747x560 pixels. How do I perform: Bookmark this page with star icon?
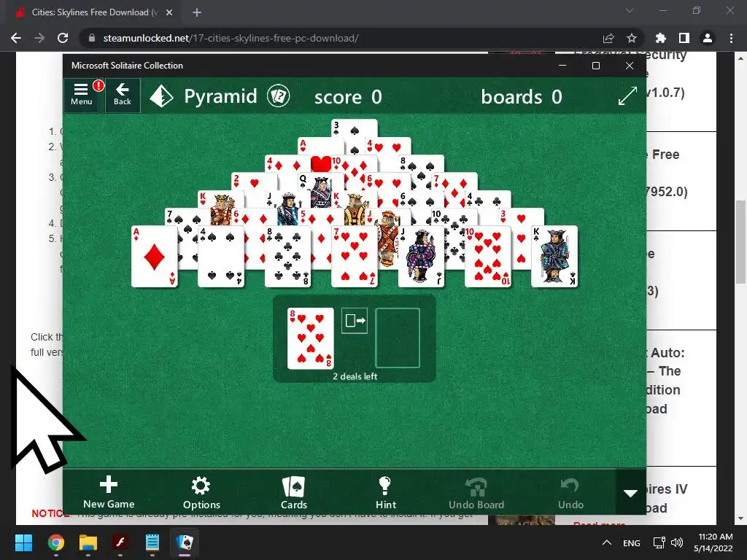pos(631,38)
